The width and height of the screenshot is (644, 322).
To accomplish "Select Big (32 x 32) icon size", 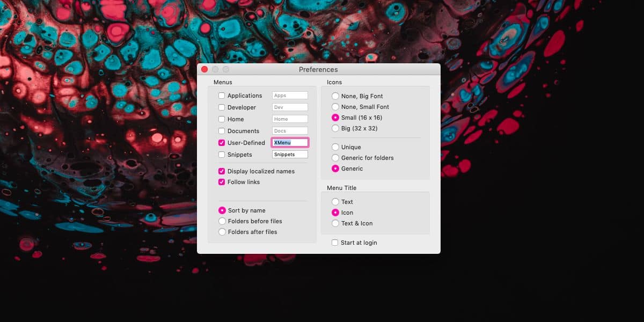I will tap(335, 128).
